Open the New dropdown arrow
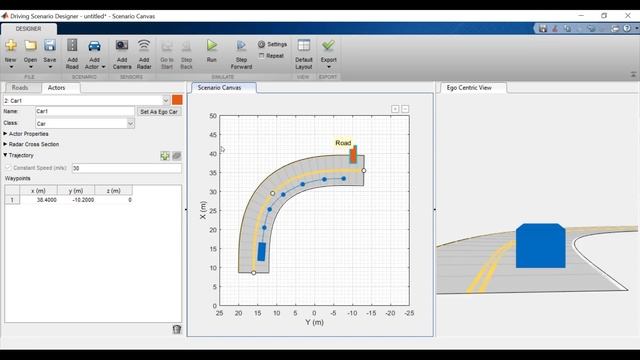 (11, 67)
